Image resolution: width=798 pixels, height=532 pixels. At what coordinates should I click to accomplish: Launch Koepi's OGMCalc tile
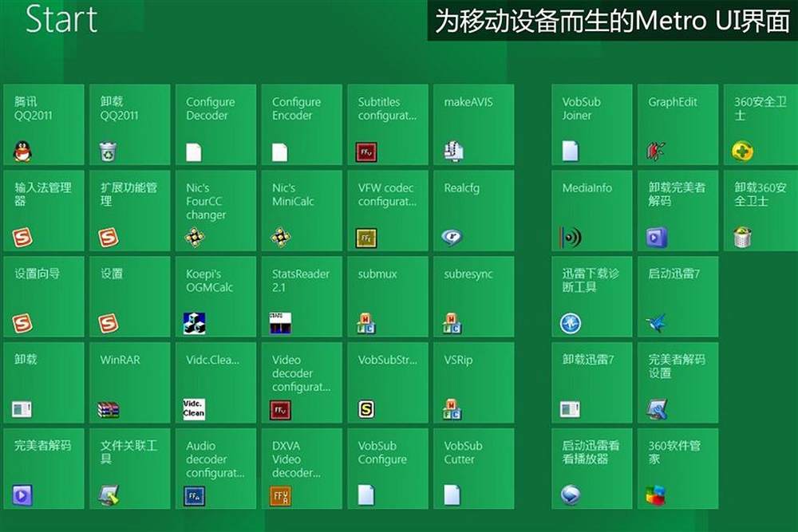point(215,297)
